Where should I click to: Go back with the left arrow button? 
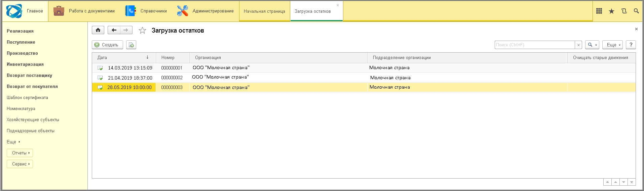click(114, 30)
